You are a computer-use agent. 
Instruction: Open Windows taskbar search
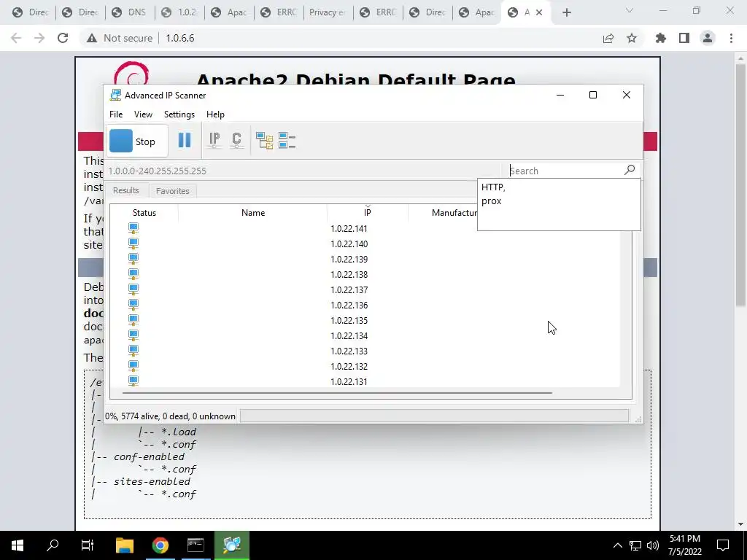click(x=53, y=545)
